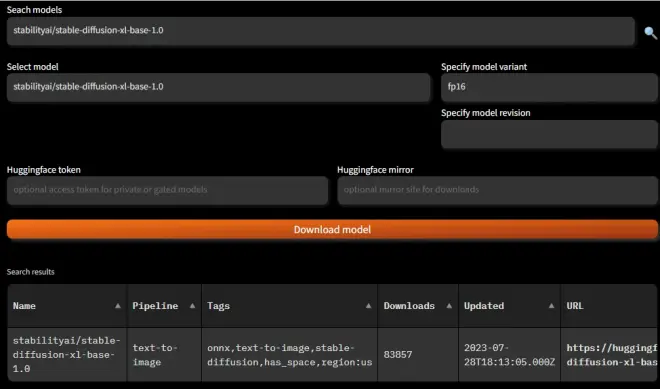This screenshot has width=660, height=389.
Task: Open the Select model dropdown field
Action: point(218,87)
